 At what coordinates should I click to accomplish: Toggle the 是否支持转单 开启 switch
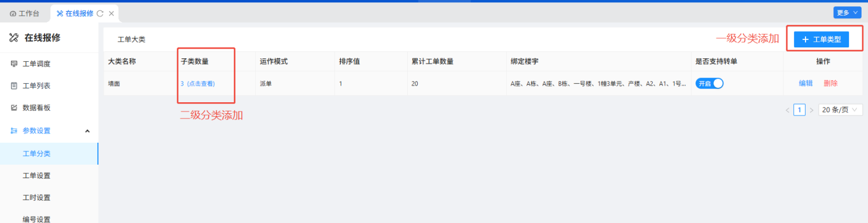pyautogui.click(x=709, y=83)
